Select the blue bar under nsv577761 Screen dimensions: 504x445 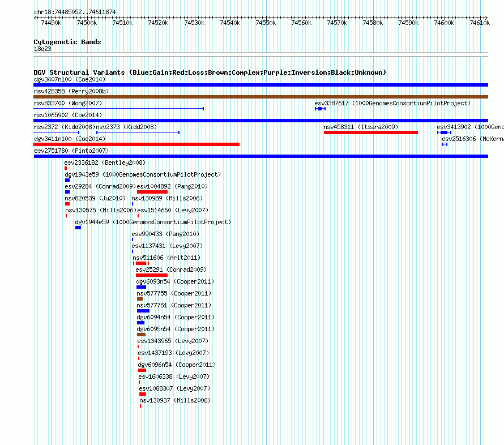[x=143, y=311]
